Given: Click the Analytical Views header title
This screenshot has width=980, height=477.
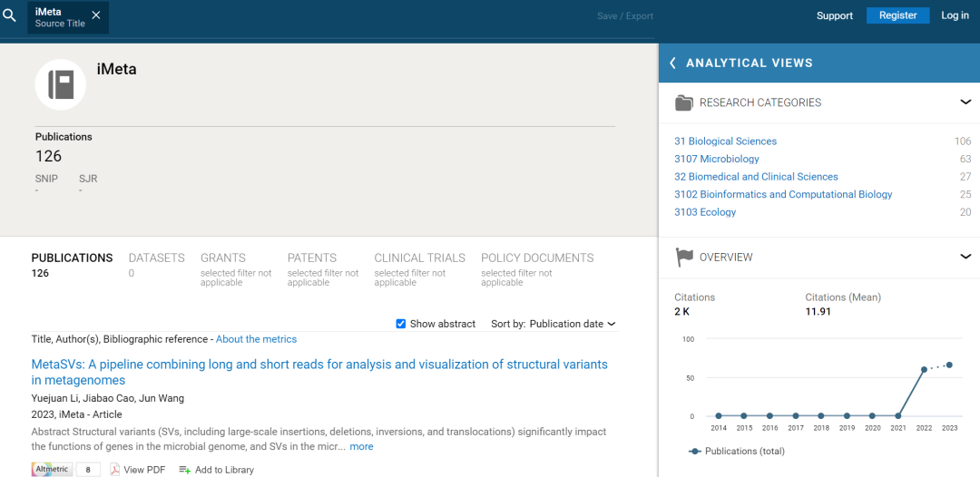Looking at the screenshot, I should (x=750, y=63).
